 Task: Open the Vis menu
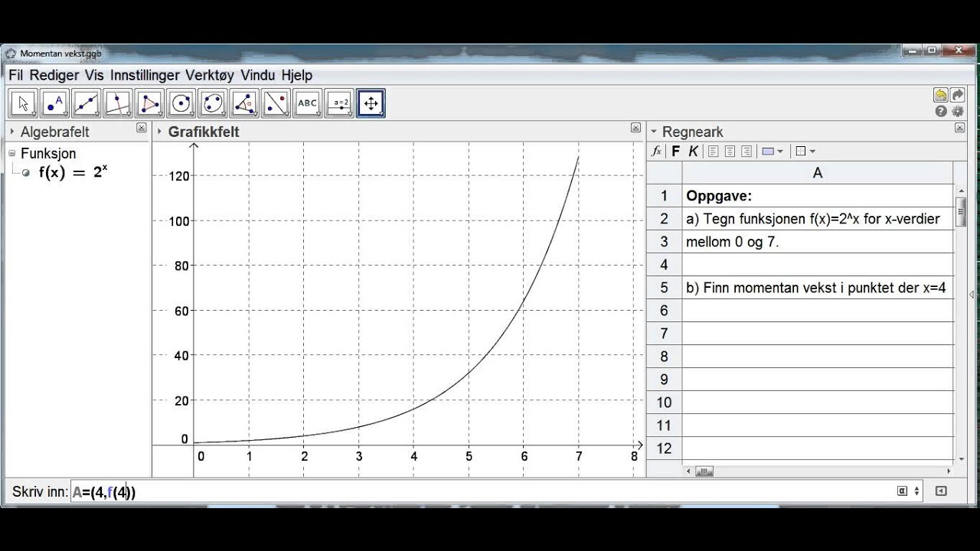pos(94,75)
